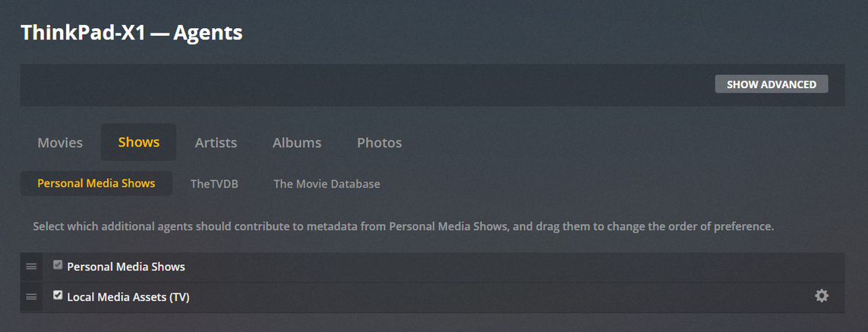Select the Shows tab
The width and height of the screenshot is (868, 332).
[x=139, y=142]
